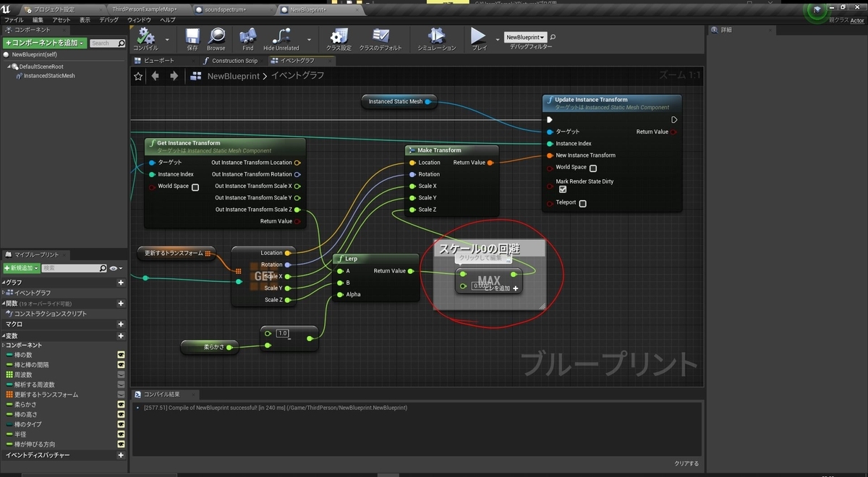Screen dimensions: 868x477
Task: Toggle the eye icon for 棒の数 variable
Action: (121, 355)
